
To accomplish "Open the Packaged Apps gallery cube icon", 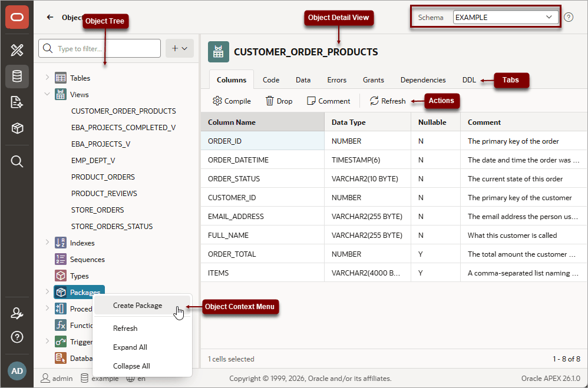I will click(17, 128).
